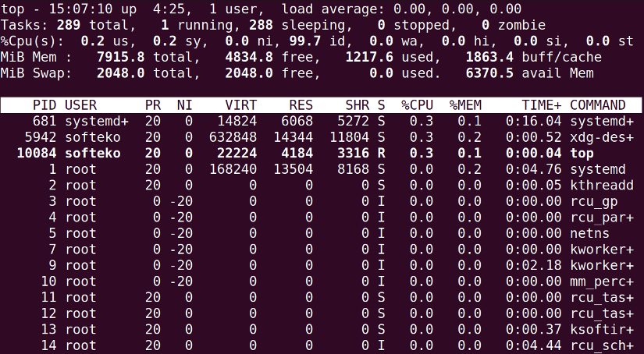Select PID 10084 of the top process
The image size is (644, 354).
pyautogui.click(x=37, y=154)
